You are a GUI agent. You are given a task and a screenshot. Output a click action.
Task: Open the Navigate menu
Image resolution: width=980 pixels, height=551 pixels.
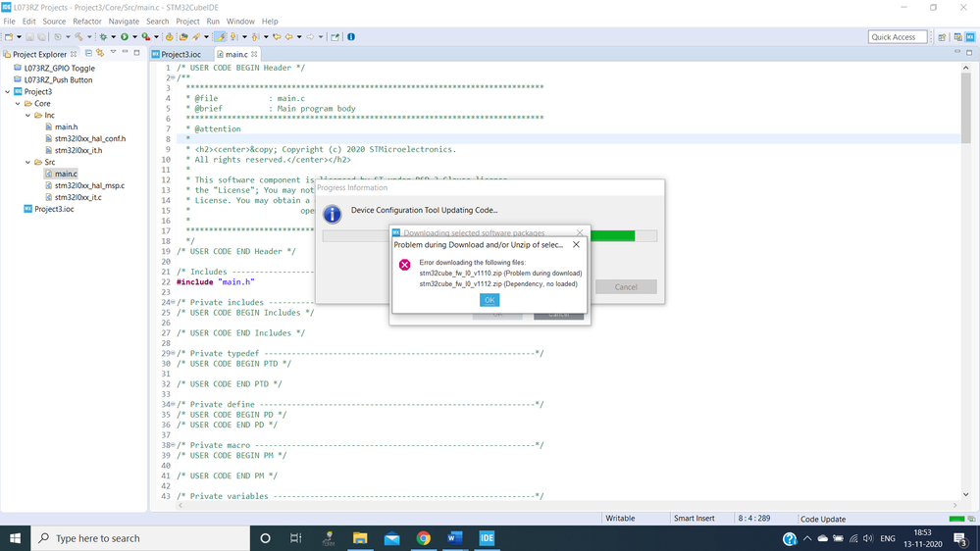[124, 22]
